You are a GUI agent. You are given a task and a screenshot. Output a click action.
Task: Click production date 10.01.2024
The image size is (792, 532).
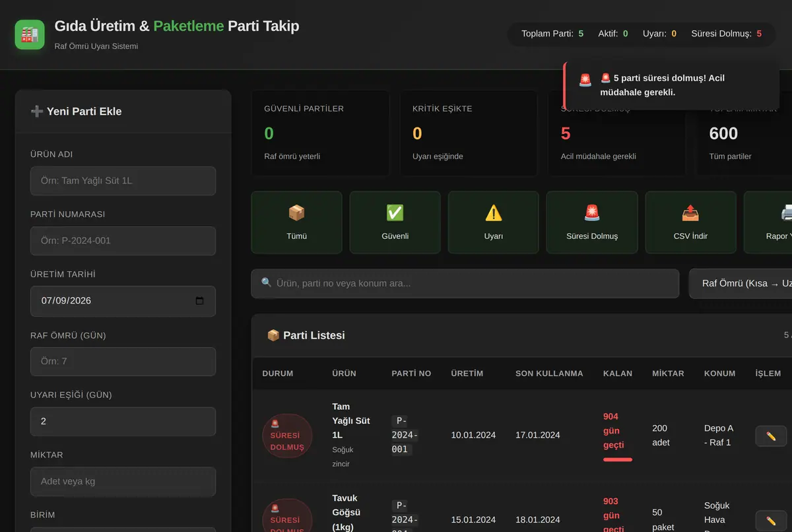coord(473,435)
